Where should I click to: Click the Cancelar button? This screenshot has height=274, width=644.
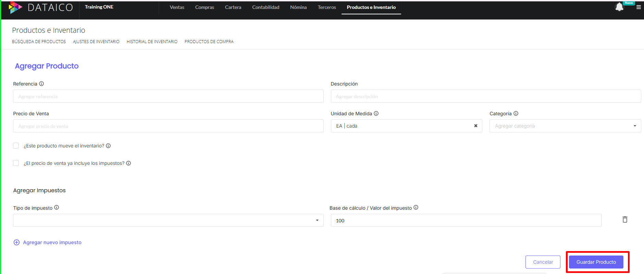(543, 262)
